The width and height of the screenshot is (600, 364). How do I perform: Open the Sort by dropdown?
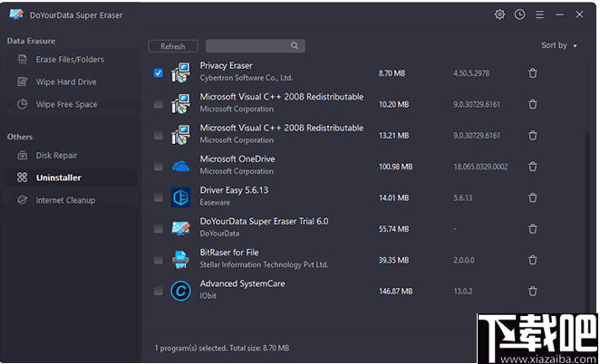click(x=559, y=45)
